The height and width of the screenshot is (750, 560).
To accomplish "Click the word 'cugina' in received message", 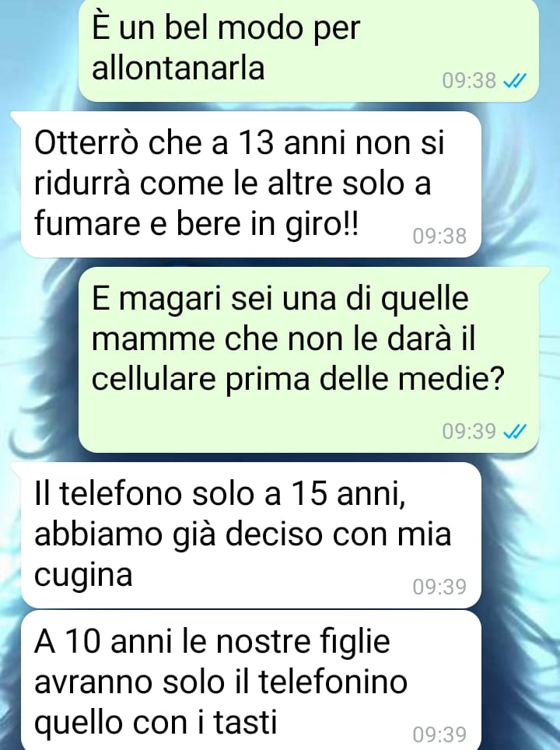I will (x=83, y=574).
